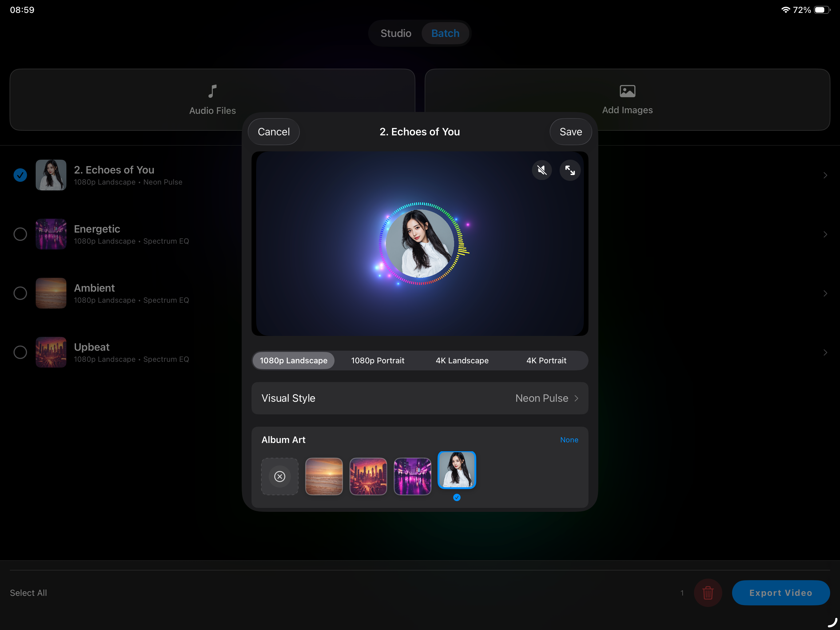Tap the Ambient track thumbnail

[x=51, y=293]
